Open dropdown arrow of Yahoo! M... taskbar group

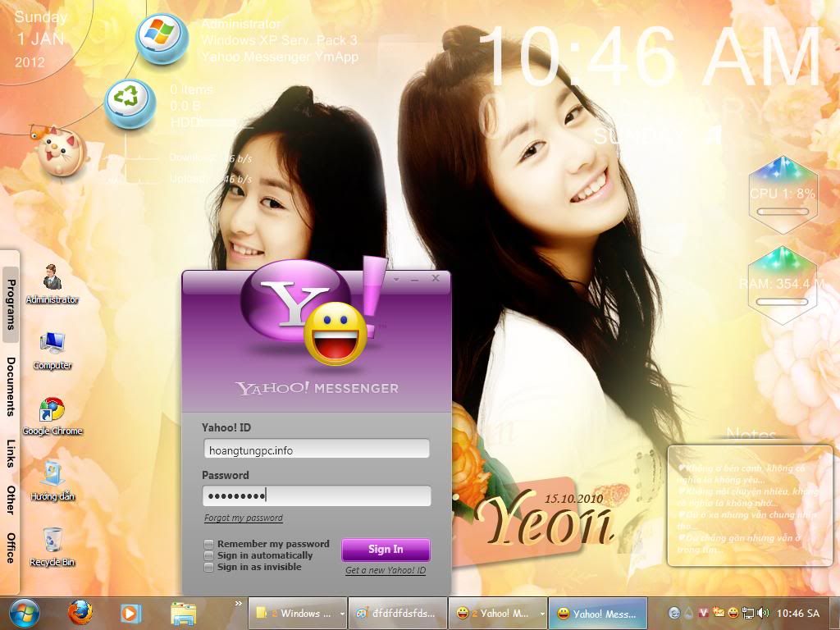pyautogui.click(x=542, y=614)
